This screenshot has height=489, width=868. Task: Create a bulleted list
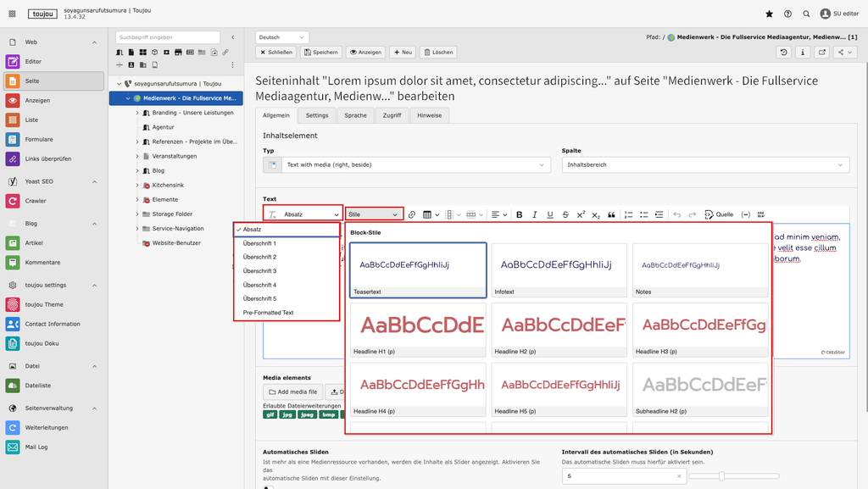[x=644, y=214]
